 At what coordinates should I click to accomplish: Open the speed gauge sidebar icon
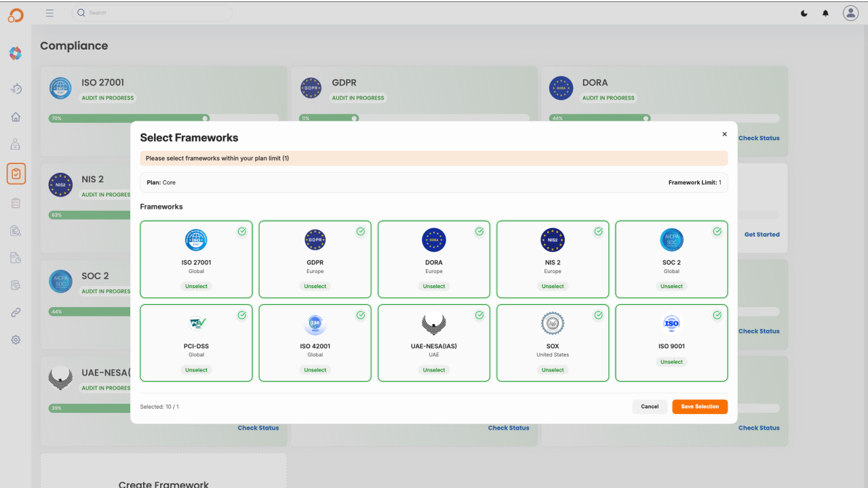pos(16,89)
